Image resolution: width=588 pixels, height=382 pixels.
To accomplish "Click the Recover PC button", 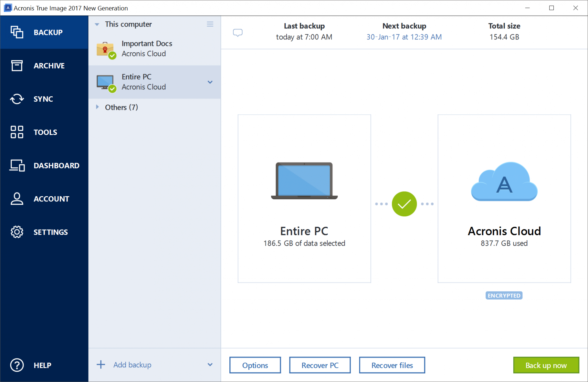I will click(321, 365).
